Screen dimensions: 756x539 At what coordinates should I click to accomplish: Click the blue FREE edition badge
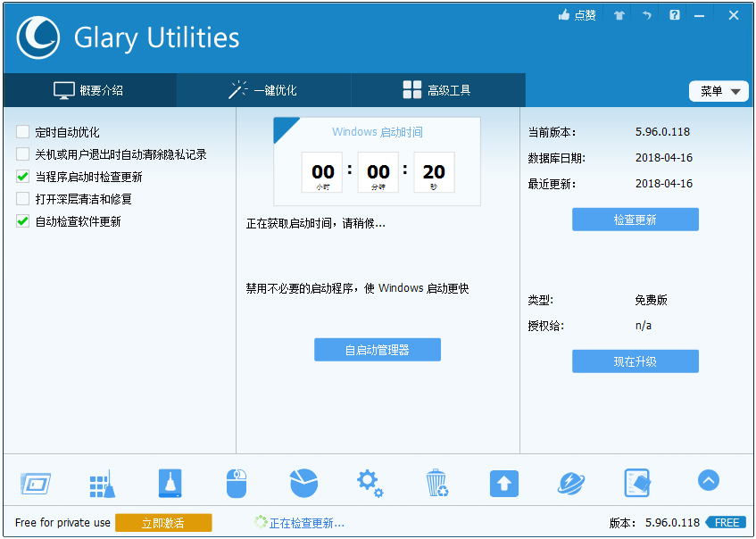pyautogui.click(x=726, y=523)
